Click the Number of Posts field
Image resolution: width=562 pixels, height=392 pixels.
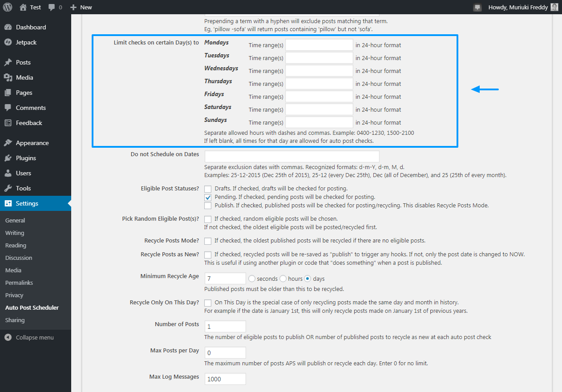click(x=225, y=326)
